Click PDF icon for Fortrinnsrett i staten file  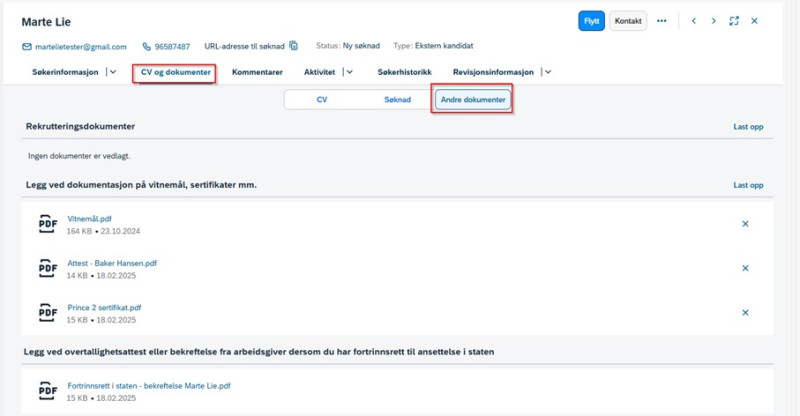[48, 391]
